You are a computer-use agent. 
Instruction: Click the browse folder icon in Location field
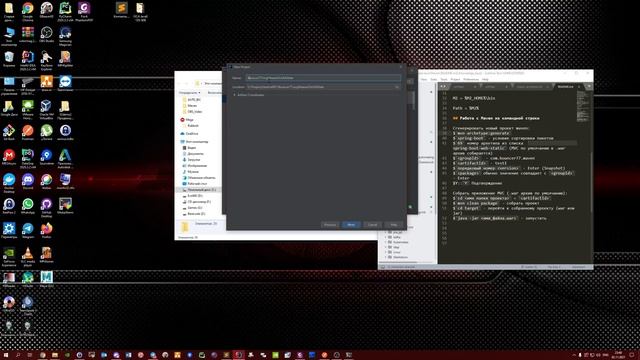tap(397, 87)
